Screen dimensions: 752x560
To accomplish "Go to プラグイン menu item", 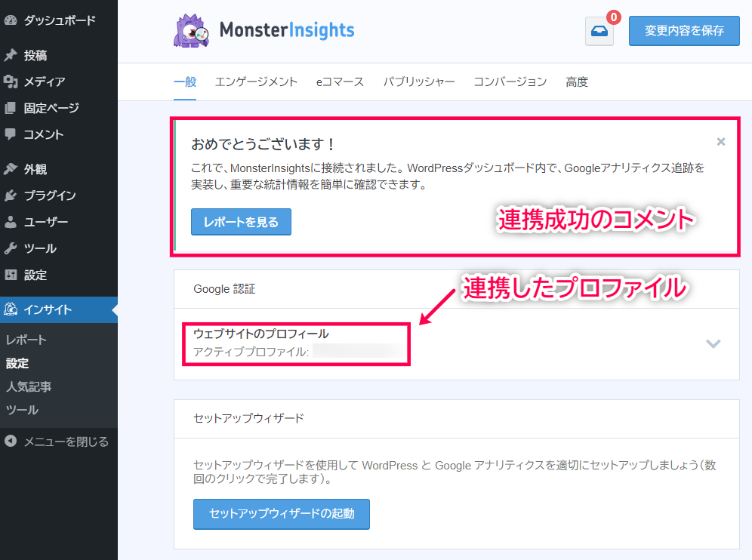I will 50,195.
